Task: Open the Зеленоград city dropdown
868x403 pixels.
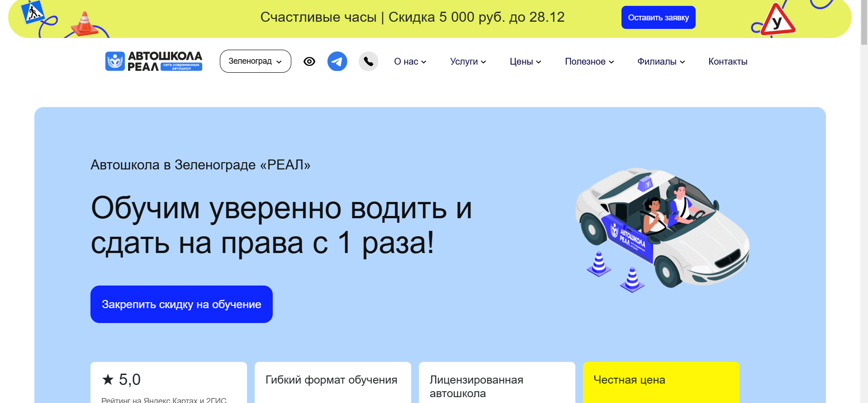Action: point(255,61)
